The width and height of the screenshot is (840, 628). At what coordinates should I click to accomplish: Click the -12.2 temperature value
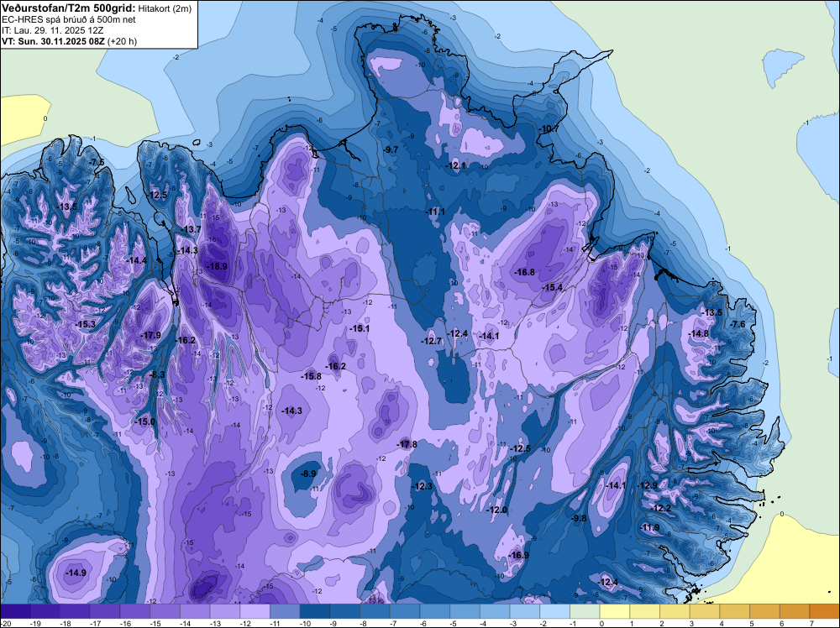661,508
